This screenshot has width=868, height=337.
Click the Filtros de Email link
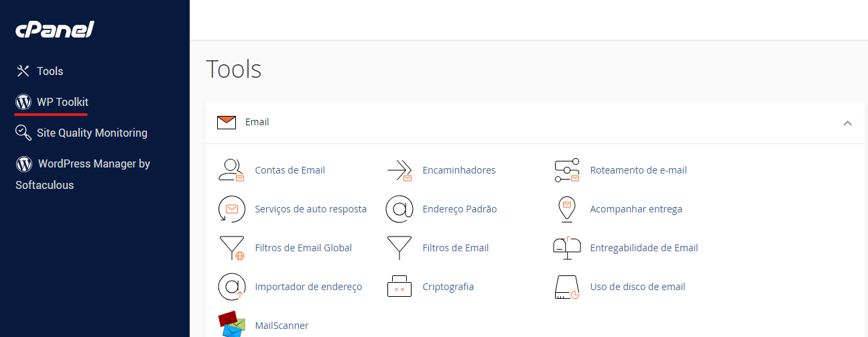point(455,248)
